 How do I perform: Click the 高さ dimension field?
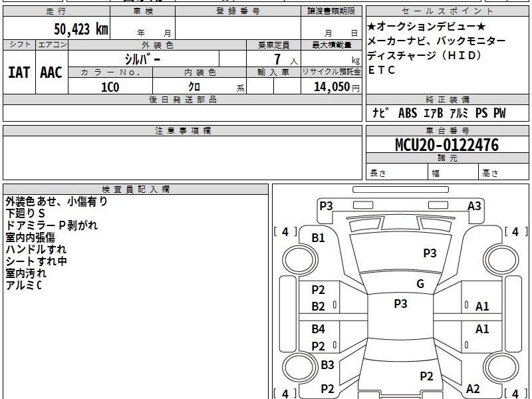[503, 172]
